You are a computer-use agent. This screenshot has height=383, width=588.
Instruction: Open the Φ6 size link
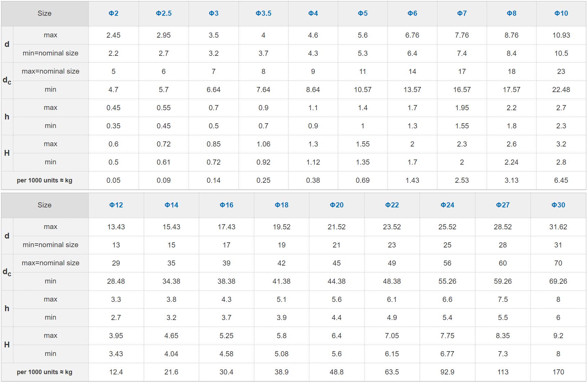[x=412, y=13]
